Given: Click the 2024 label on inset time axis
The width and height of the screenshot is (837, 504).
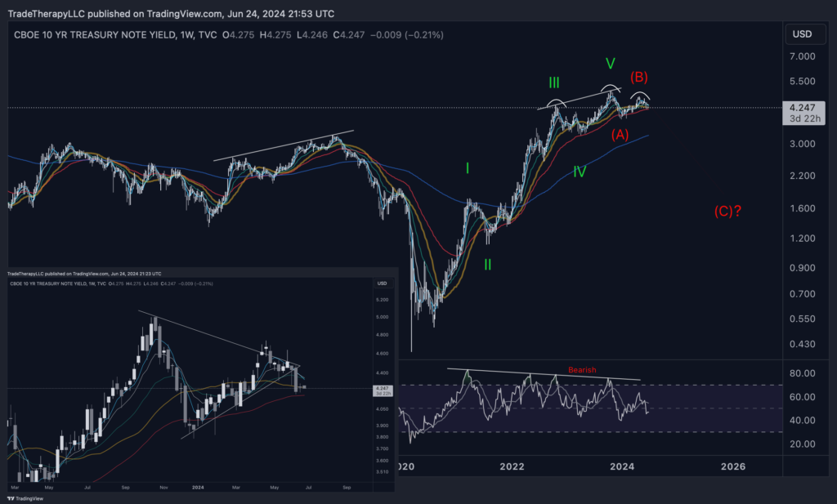Looking at the screenshot, I should point(196,486).
